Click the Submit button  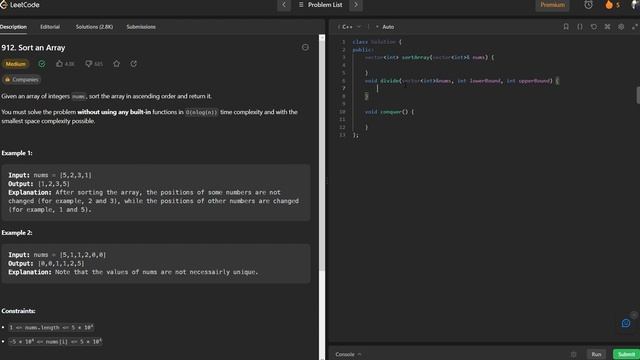pos(626,354)
